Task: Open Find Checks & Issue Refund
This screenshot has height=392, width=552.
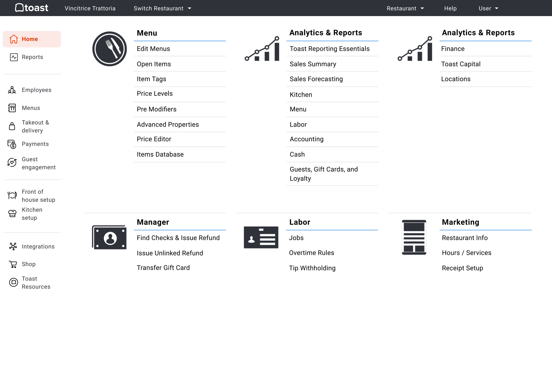Action: 178,238
